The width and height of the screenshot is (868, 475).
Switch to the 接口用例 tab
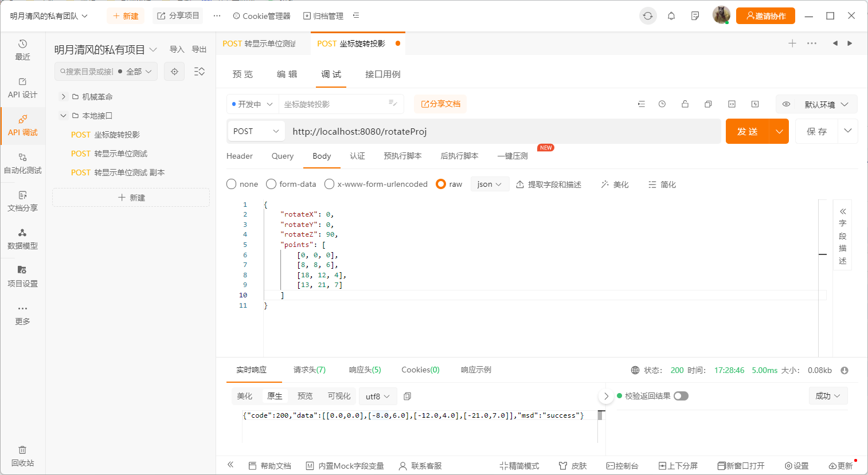pos(383,74)
